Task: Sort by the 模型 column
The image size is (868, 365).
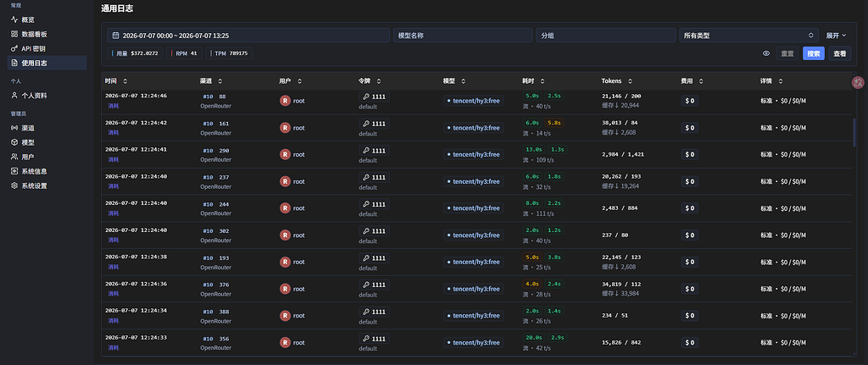Action: tap(454, 81)
